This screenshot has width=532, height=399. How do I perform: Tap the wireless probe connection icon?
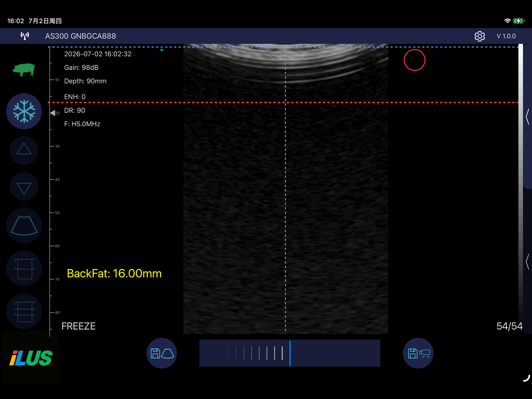(25, 36)
